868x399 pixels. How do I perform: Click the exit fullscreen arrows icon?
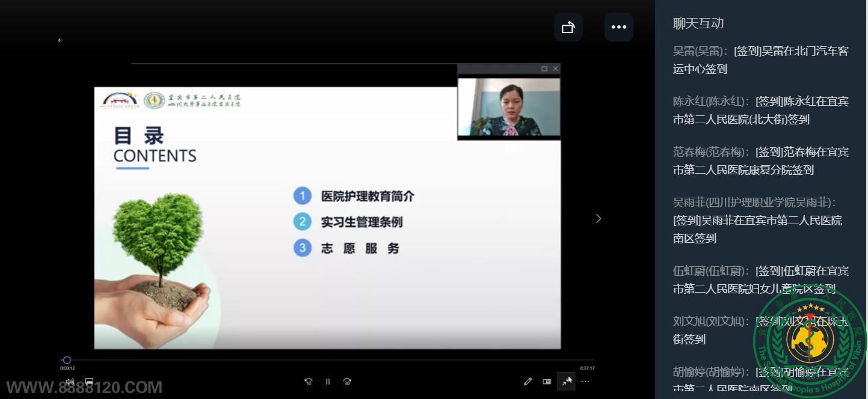pyautogui.click(x=566, y=382)
